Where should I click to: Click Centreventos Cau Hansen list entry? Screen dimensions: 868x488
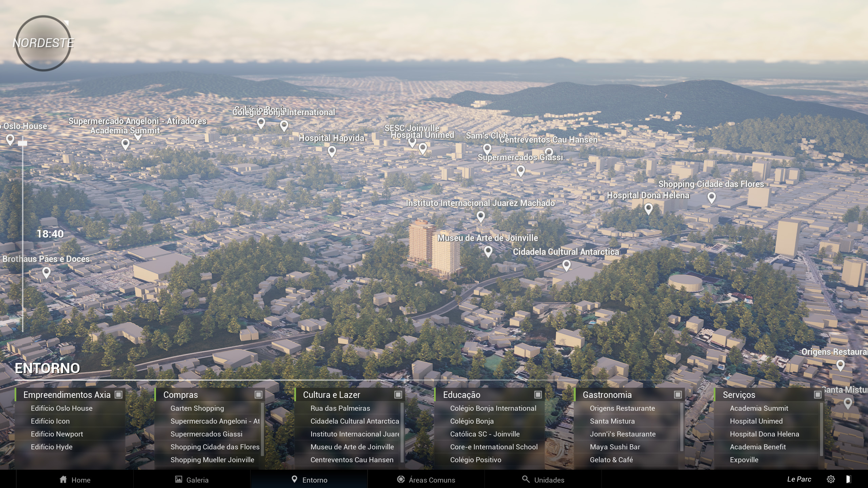click(348, 460)
